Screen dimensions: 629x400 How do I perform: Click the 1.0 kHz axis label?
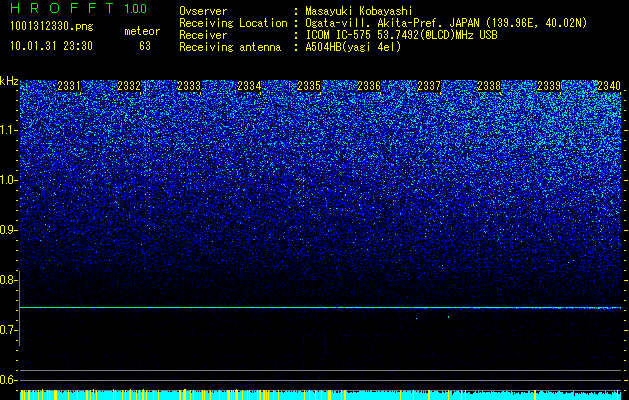pos(8,180)
